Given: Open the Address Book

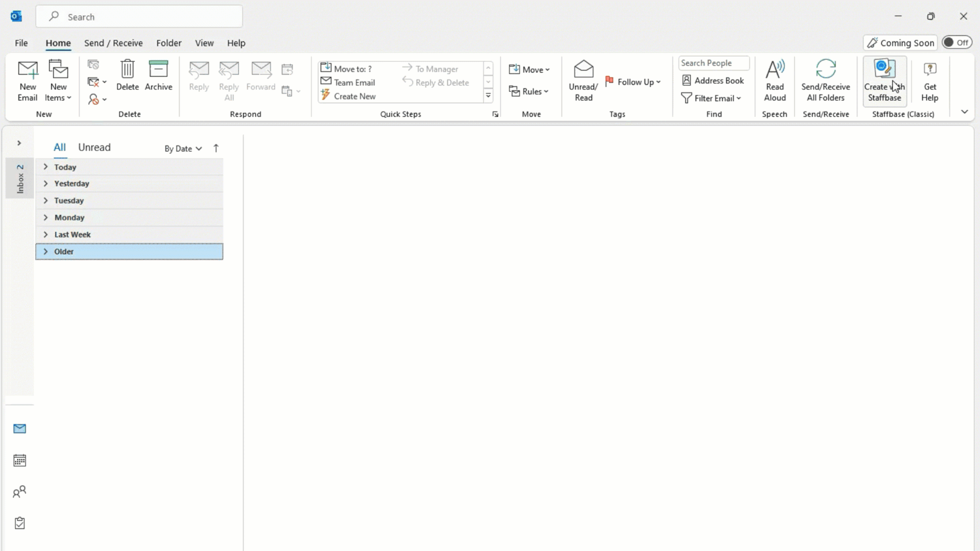Looking at the screenshot, I should coord(713,80).
